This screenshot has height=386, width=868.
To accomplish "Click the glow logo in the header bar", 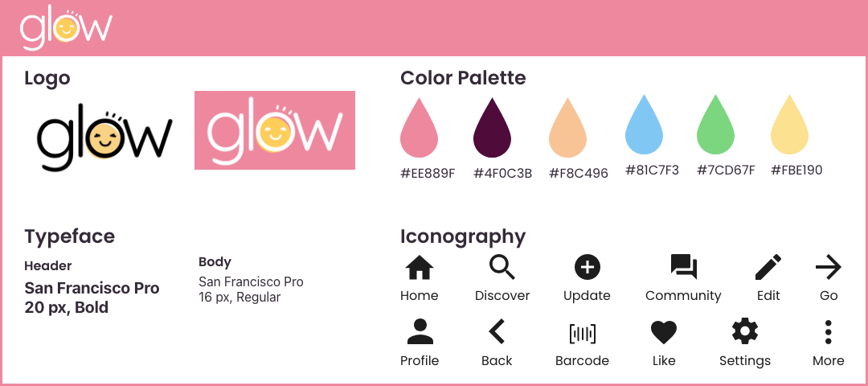I will [x=66, y=27].
